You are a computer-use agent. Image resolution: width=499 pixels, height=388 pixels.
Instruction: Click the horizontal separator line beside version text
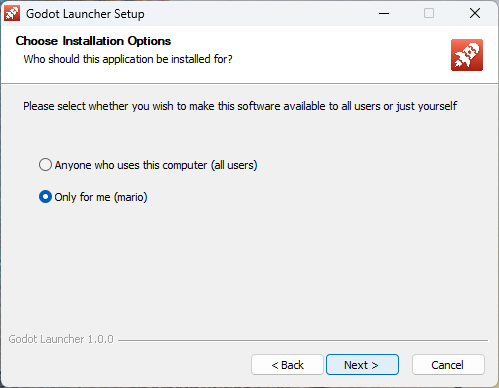pyautogui.click(x=303, y=340)
